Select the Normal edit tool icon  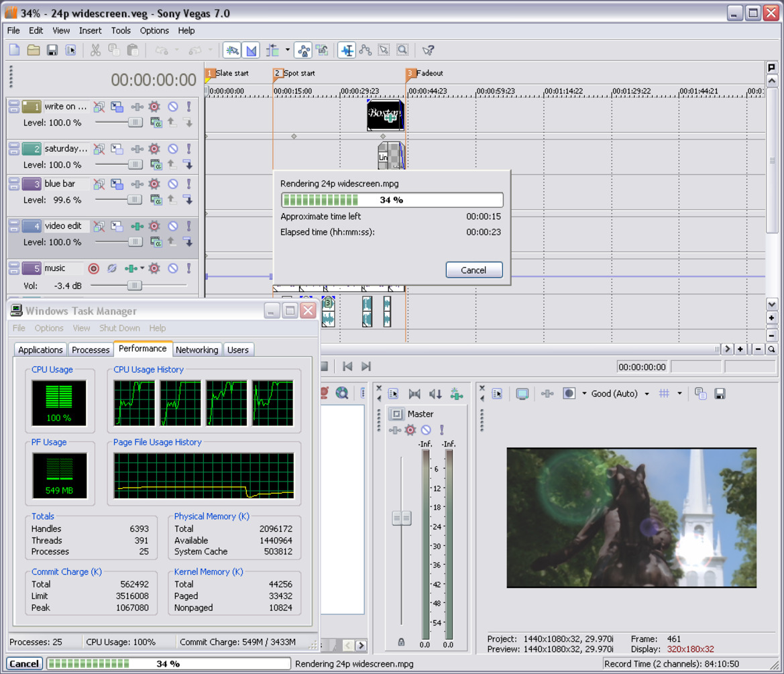pyautogui.click(x=347, y=50)
